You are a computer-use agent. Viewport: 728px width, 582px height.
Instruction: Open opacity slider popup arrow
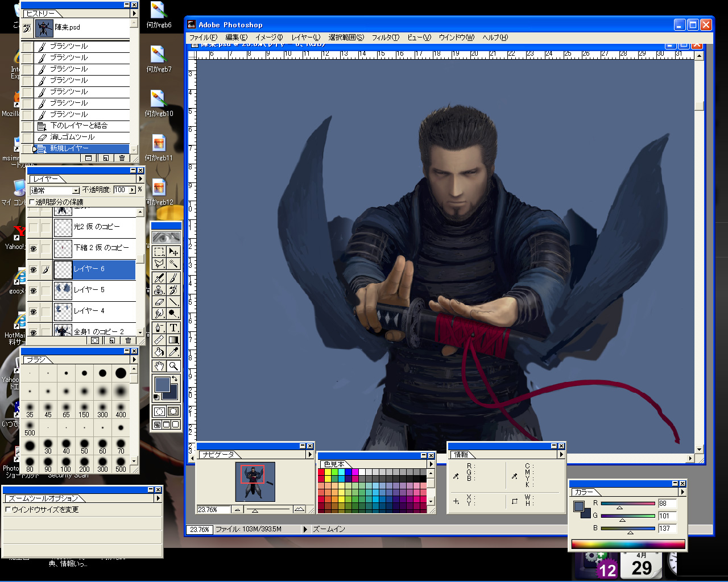click(x=133, y=190)
